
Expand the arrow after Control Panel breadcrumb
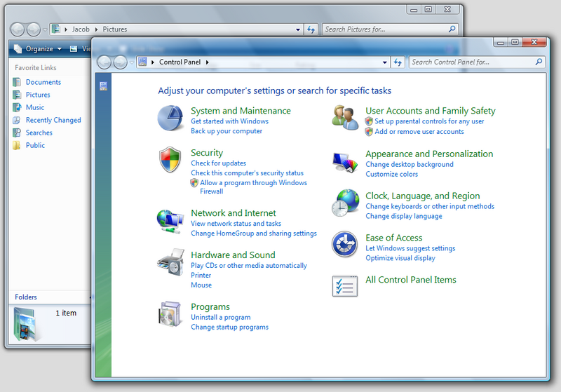tap(207, 62)
